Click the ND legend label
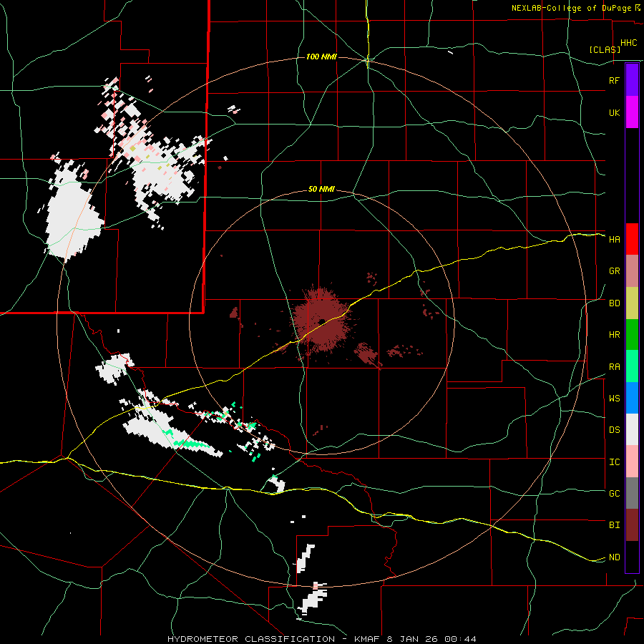 [614, 557]
